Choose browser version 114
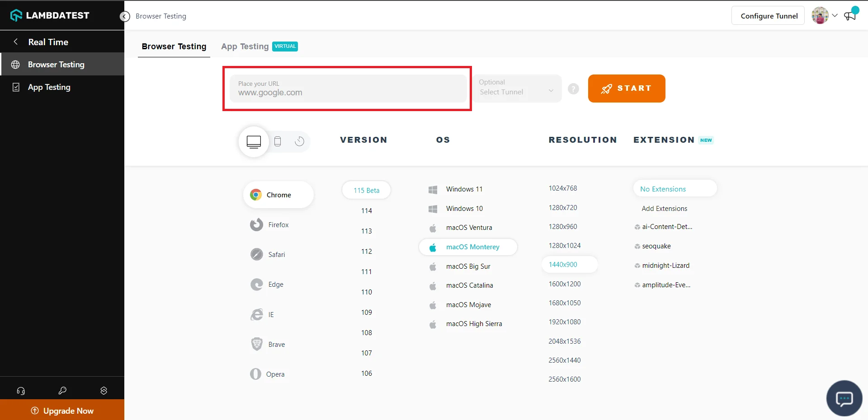 (x=367, y=210)
